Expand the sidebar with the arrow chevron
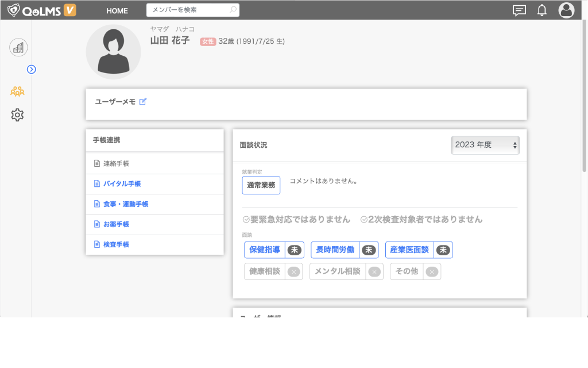This screenshot has width=588, height=368. coord(32,69)
